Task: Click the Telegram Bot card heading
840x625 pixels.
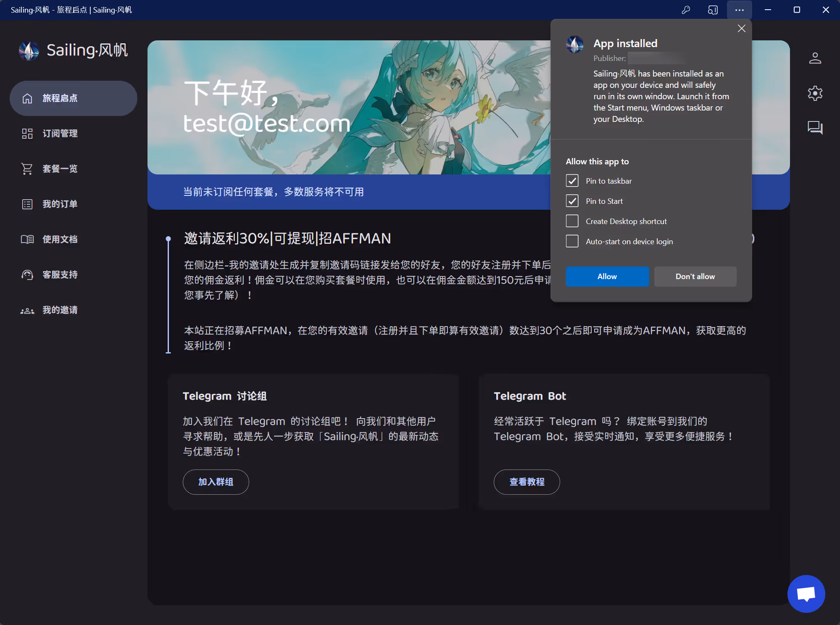Action: click(x=530, y=396)
